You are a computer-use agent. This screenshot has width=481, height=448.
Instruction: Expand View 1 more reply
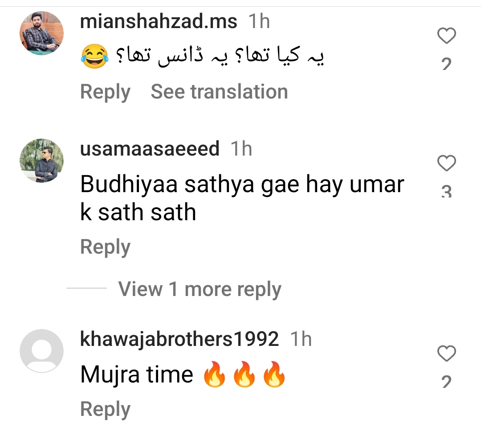coord(200,289)
